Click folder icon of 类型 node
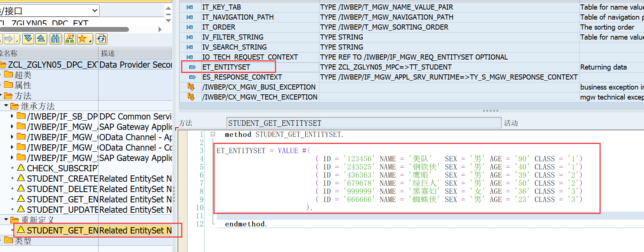The image size is (644, 252). [8, 240]
